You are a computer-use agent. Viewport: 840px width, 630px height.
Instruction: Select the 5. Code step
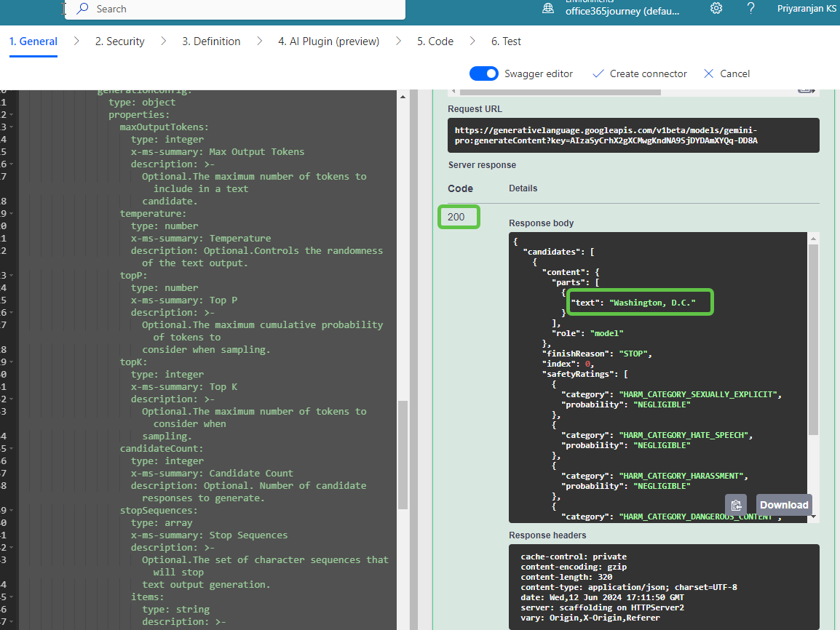pos(435,41)
